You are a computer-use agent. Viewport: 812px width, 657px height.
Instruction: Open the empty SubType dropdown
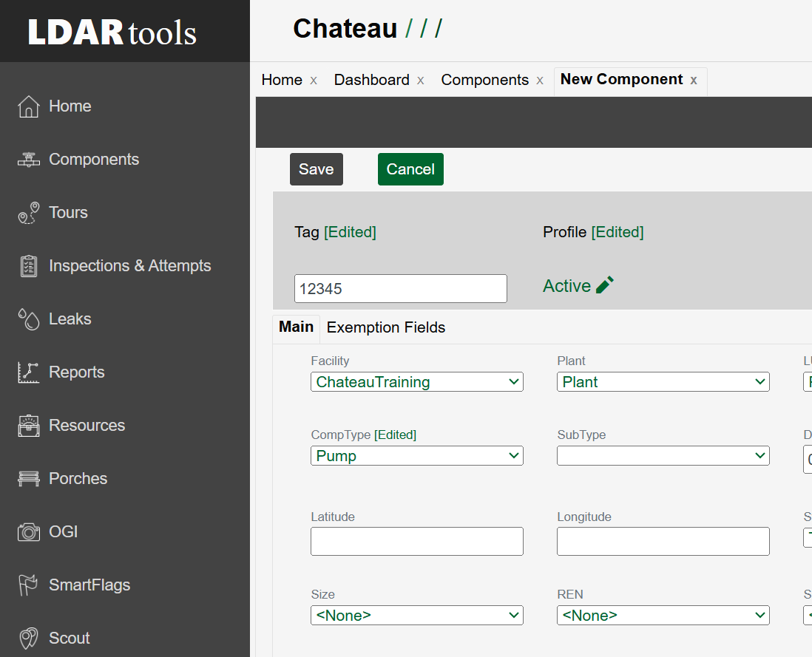pyautogui.click(x=663, y=456)
